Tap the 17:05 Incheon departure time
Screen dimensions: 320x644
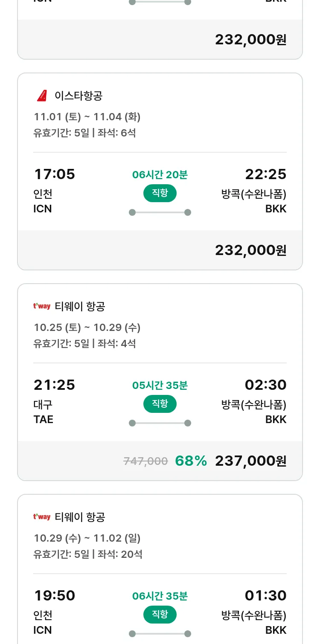coord(54,174)
